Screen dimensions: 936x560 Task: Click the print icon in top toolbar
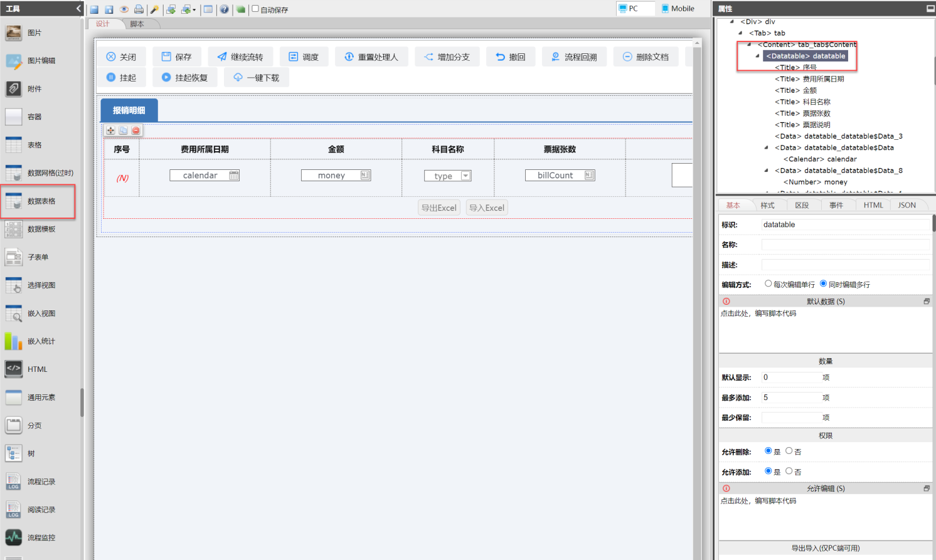point(139,9)
